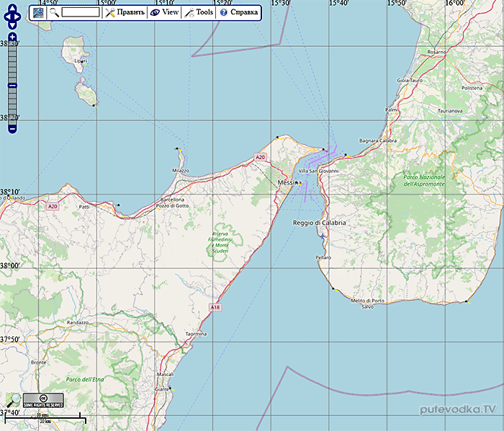Click the Reggio di Calabria label
Image resolution: width=504 pixels, height=431 pixels.
320,223
